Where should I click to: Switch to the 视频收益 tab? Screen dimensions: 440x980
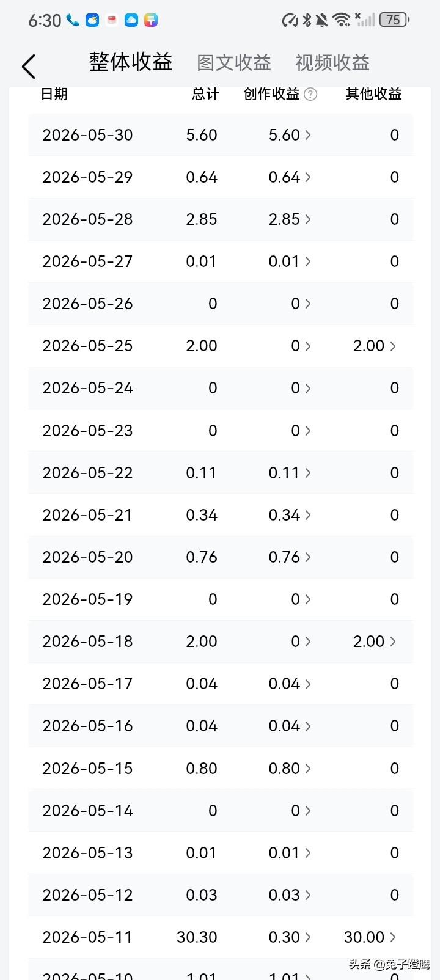(332, 63)
